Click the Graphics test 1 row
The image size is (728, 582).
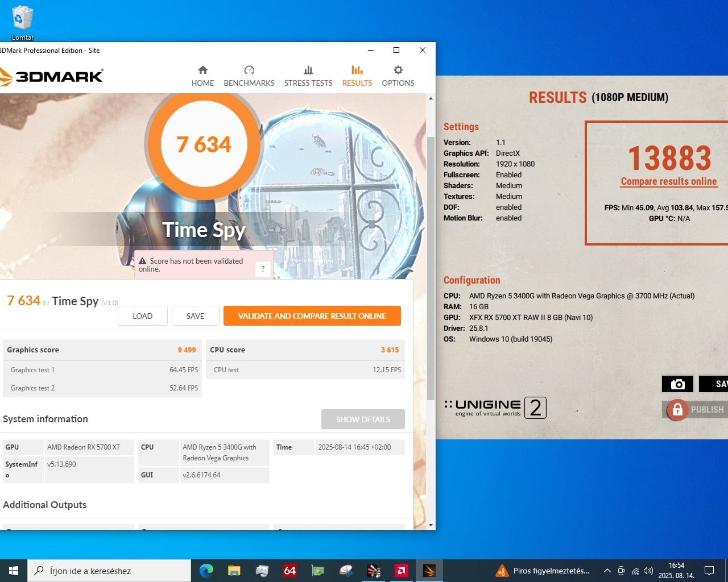click(102, 370)
